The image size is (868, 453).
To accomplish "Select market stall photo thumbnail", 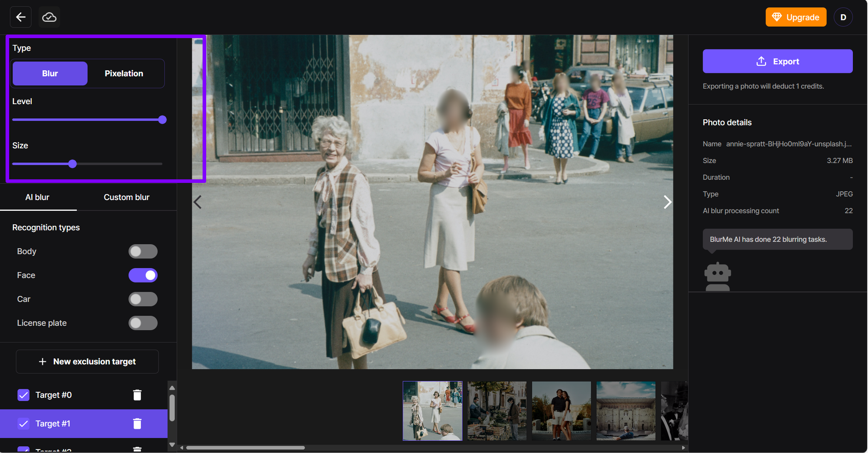I will [x=497, y=411].
